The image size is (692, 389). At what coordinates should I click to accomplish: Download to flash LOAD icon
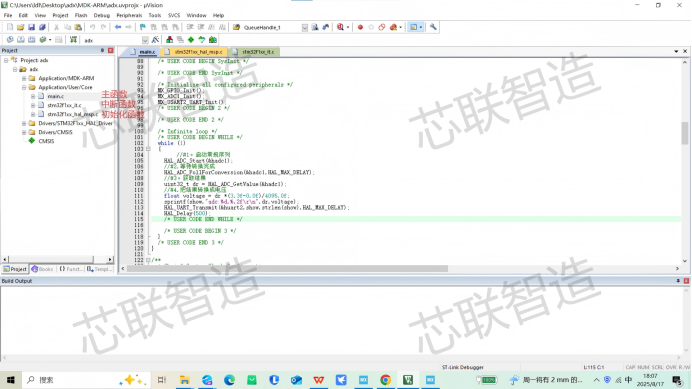pyautogui.click(x=73, y=40)
